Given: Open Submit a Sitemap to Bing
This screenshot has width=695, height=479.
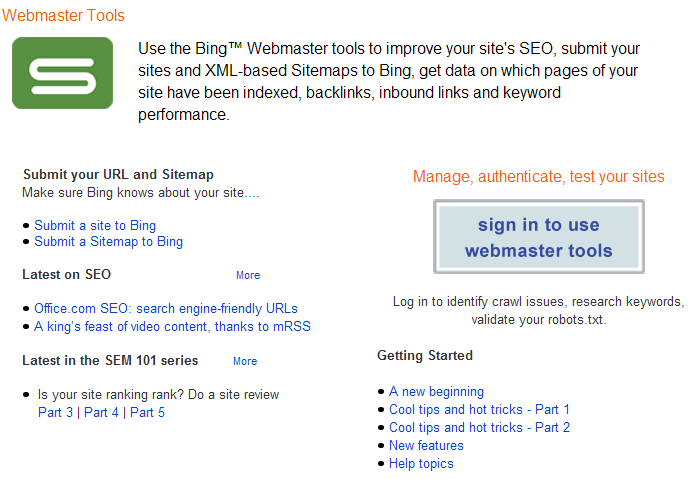Looking at the screenshot, I should pos(109,241).
